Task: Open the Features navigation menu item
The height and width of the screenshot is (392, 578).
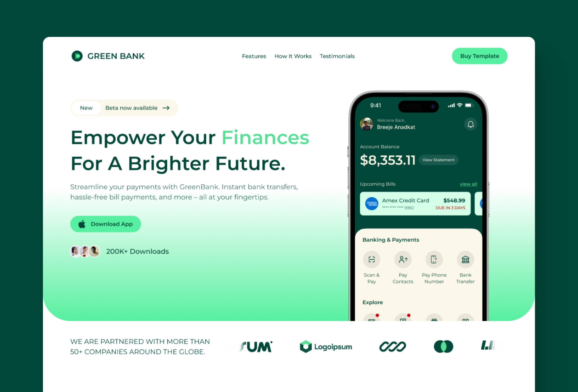Action: point(254,56)
